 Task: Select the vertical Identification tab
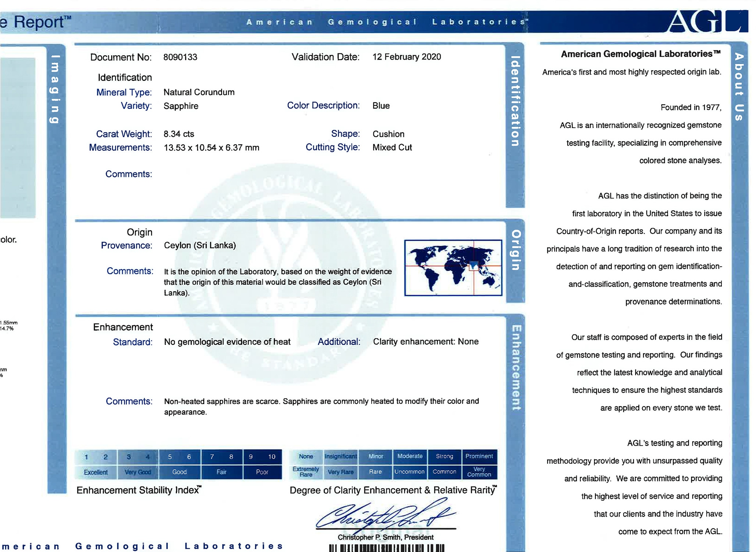pyautogui.click(x=515, y=101)
